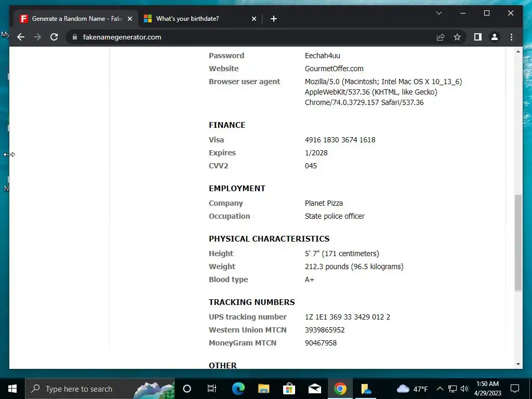Close the Generate a Random Name tab
The width and height of the screenshot is (532, 399).
(129, 19)
